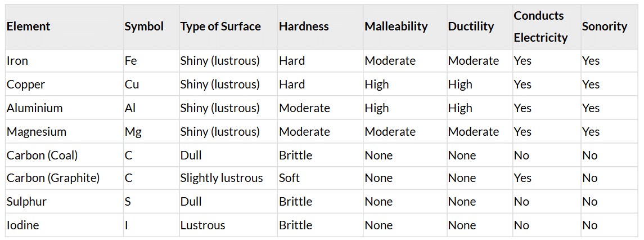644x240 pixels.
Task: Select the Sulphur element cell
Action: [x=26, y=202]
